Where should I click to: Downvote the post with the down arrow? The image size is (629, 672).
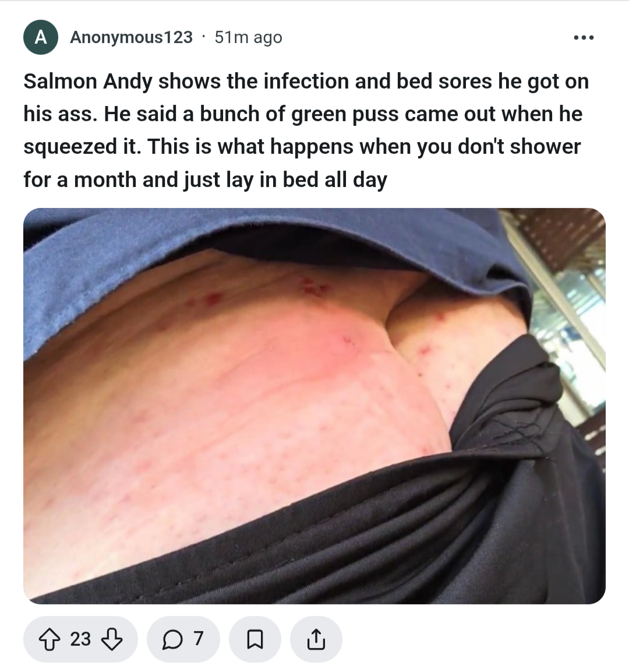(x=112, y=639)
